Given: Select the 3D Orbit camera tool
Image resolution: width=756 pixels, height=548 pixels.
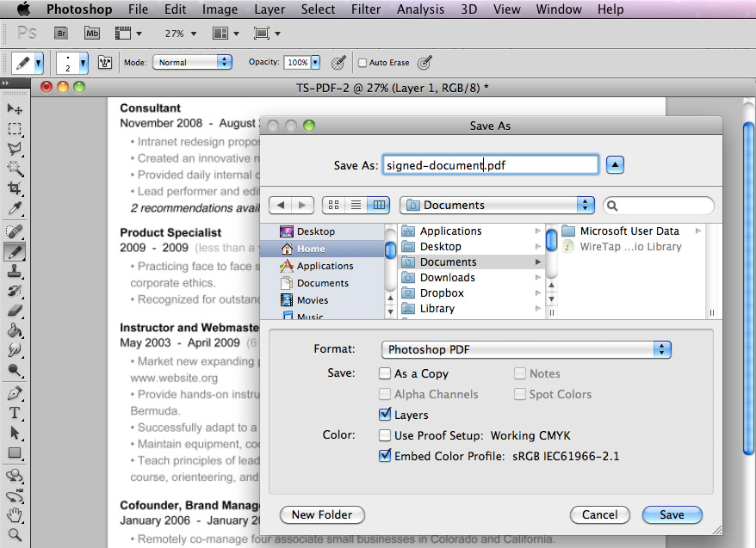Looking at the screenshot, I should pyautogui.click(x=15, y=496).
